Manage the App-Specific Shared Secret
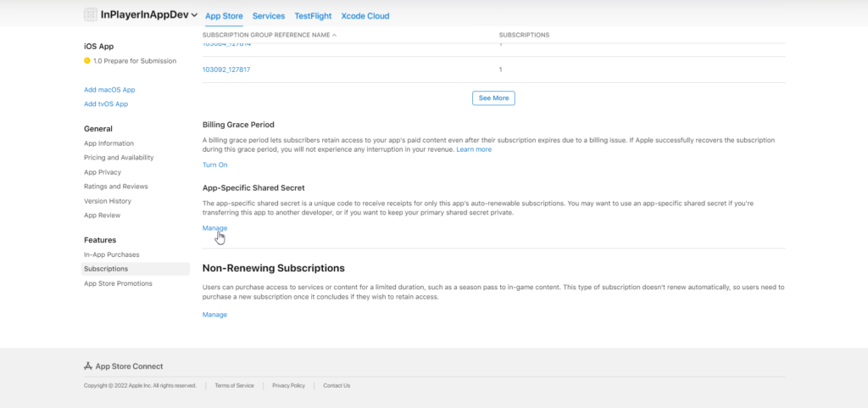This screenshot has width=868, height=408. (214, 228)
